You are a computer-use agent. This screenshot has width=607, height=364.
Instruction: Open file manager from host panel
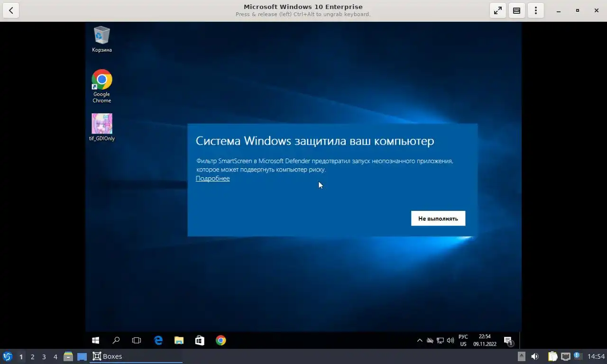pyautogui.click(x=68, y=356)
